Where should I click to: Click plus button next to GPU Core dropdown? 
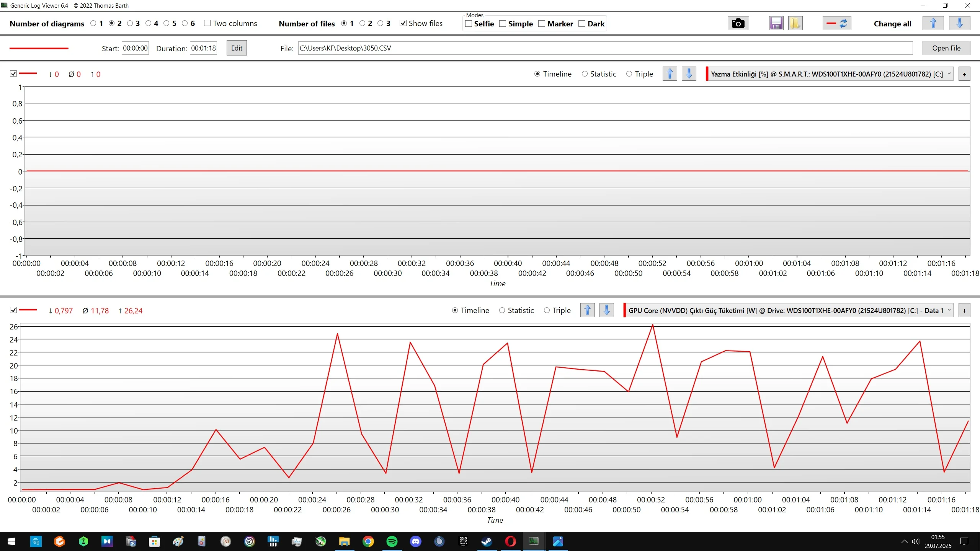tap(964, 310)
